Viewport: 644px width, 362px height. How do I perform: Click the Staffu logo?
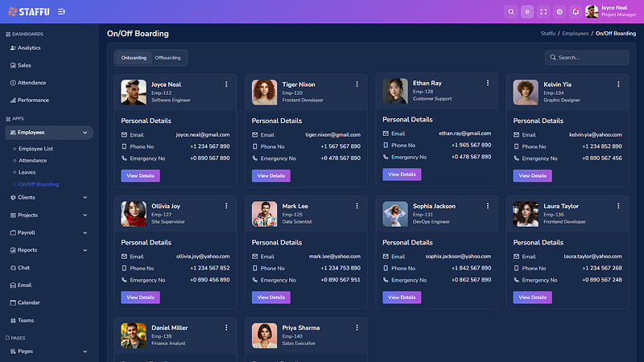tap(29, 12)
